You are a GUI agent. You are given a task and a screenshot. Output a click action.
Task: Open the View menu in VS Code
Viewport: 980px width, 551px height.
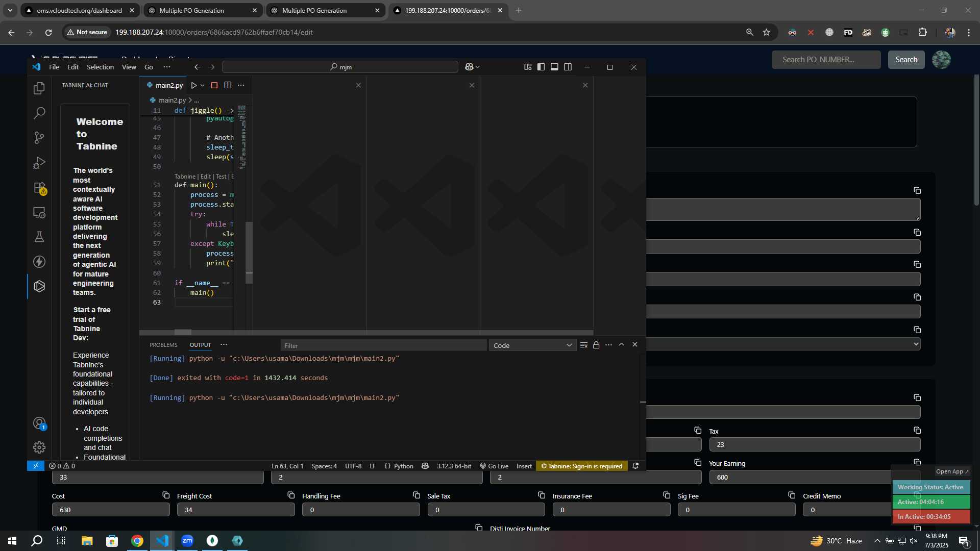129,67
